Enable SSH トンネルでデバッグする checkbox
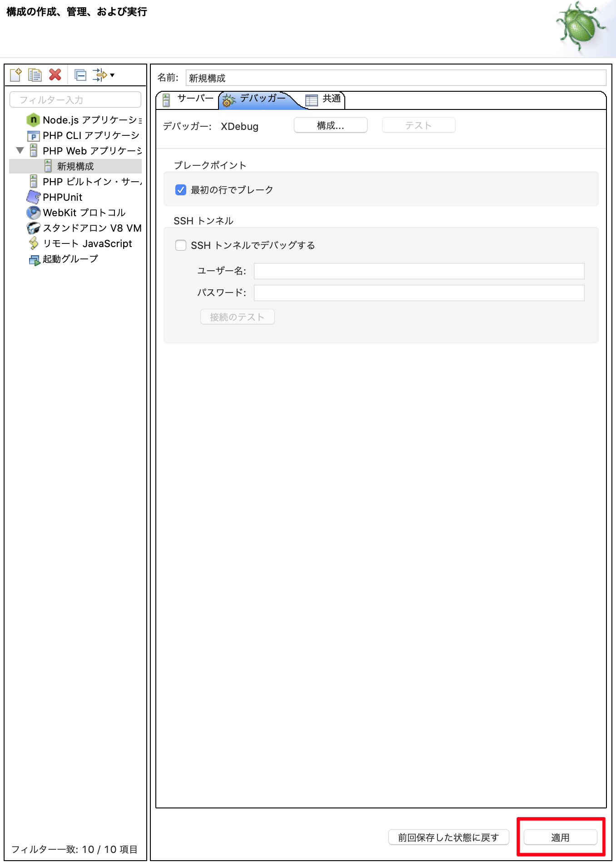Image resolution: width=616 pixels, height=862 pixels. click(181, 245)
